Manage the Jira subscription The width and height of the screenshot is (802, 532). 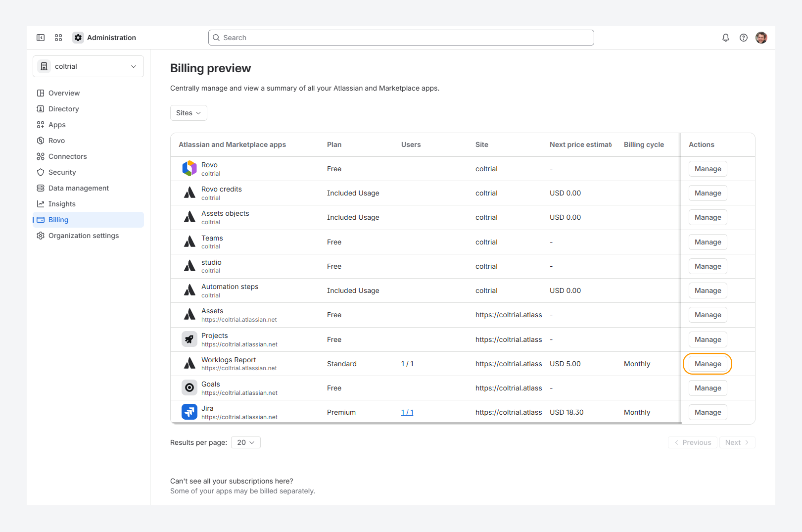pyautogui.click(x=708, y=412)
